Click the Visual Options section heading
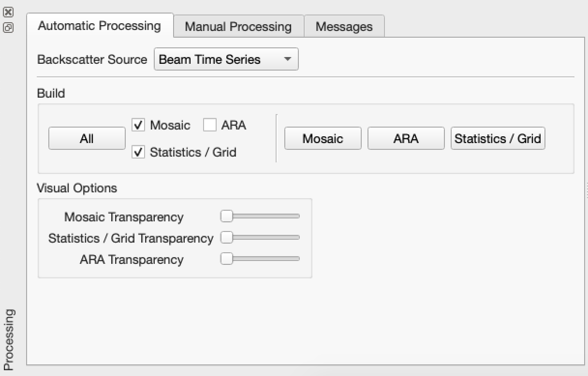This screenshot has height=376, width=588. coord(77,188)
